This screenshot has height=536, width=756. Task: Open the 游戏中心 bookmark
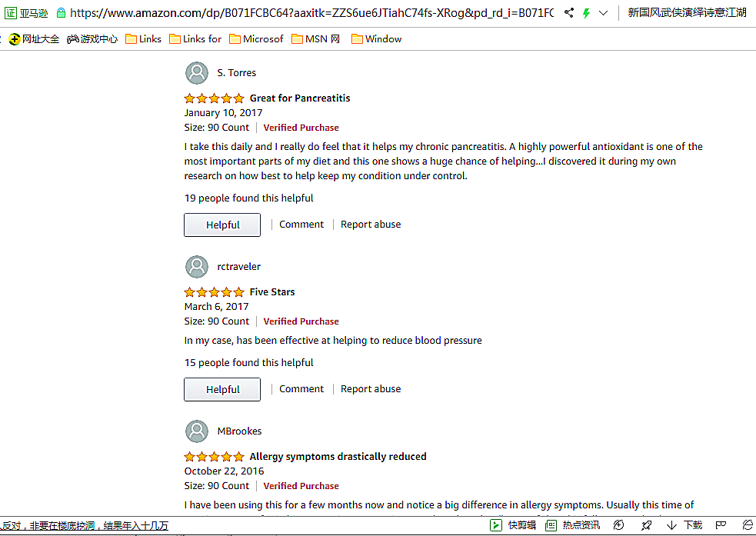[x=92, y=39]
